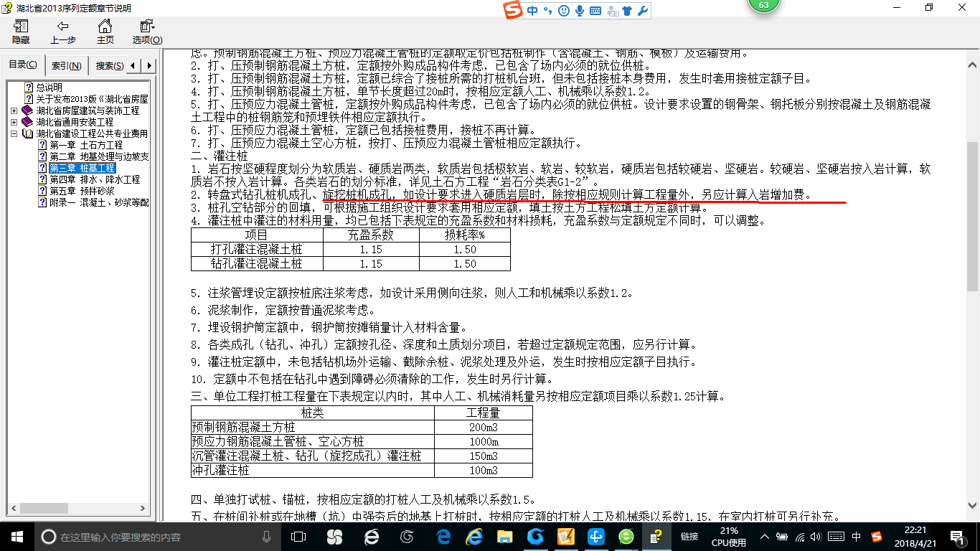Open the fan-shaped app on taskbar

tap(334, 537)
